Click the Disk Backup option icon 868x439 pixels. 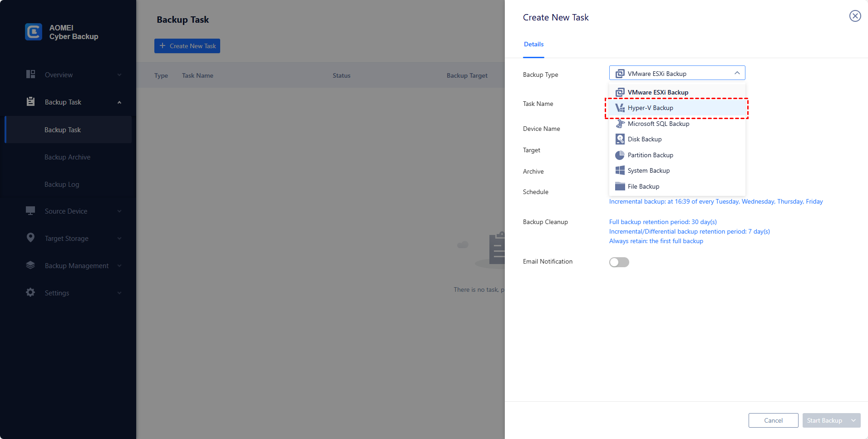click(620, 139)
